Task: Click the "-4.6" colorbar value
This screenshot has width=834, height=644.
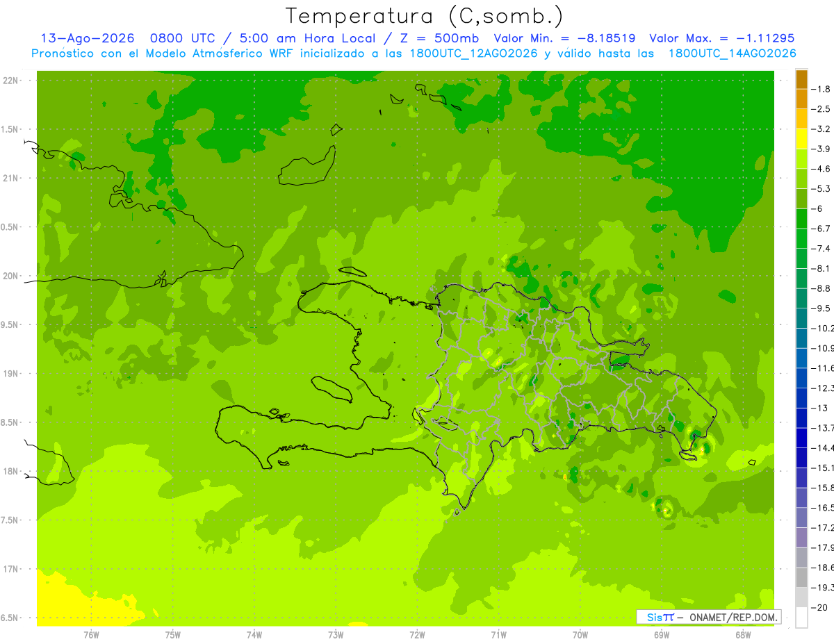Action: (821, 169)
